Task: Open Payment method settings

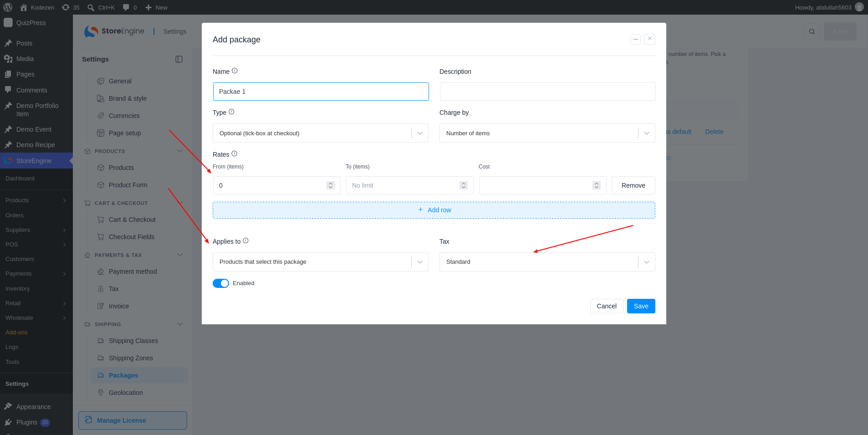Action: tap(133, 271)
